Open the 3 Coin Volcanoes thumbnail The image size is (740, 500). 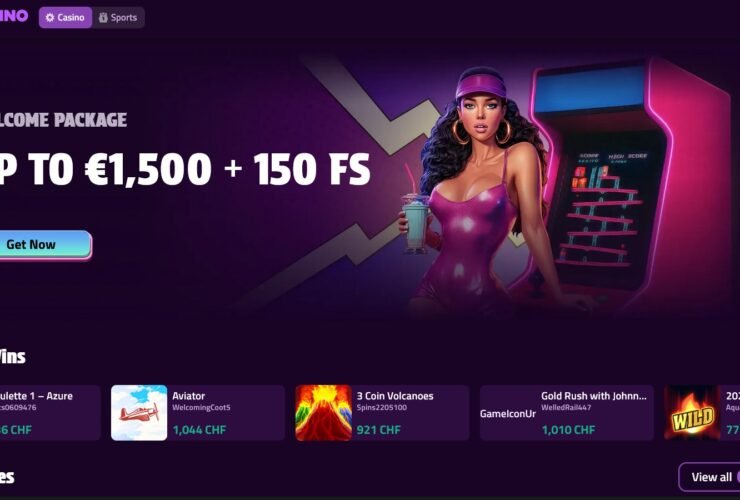tap(323, 413)
